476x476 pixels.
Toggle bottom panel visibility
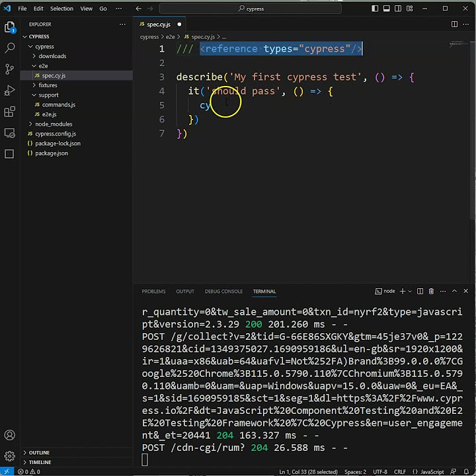pyautogui.click(x=387, y=9)
